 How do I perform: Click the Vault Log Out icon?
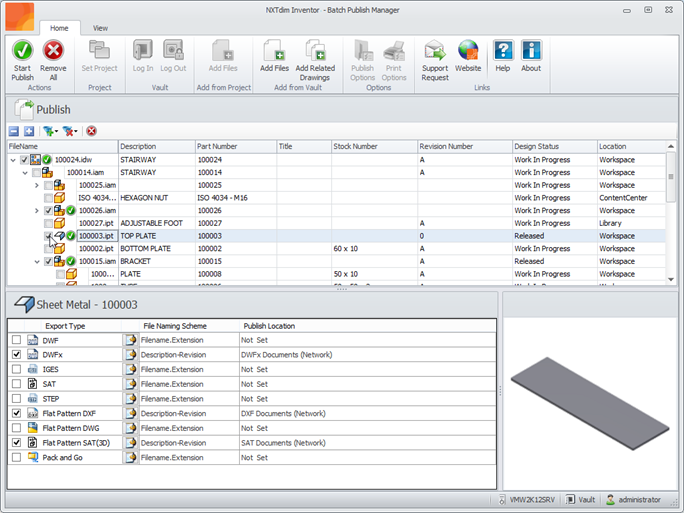(x=173, y=50)
